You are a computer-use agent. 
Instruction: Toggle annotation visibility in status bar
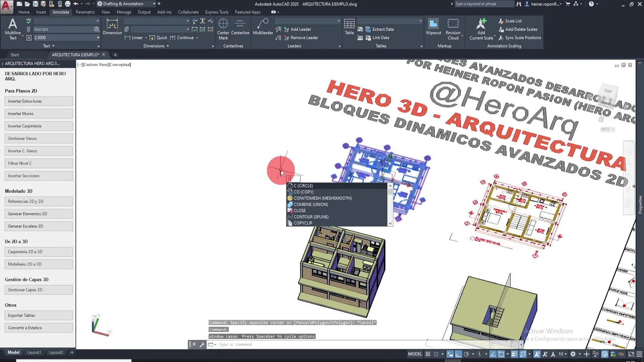(x=537, y=354)
